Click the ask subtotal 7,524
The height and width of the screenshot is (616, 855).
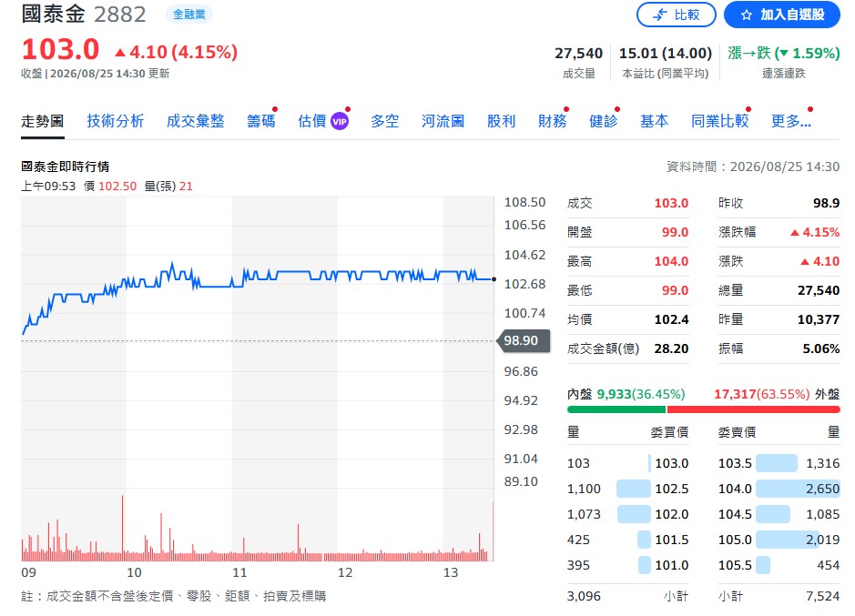point(823,596)
